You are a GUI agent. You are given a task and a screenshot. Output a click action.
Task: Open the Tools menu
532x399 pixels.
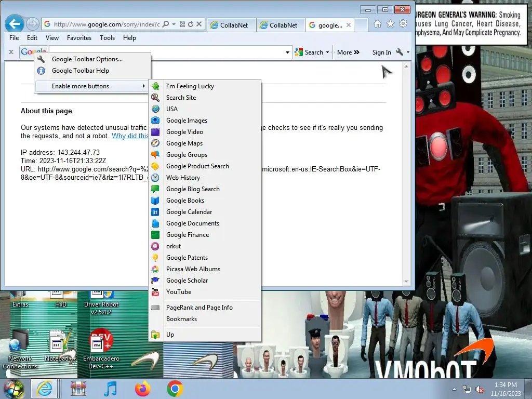(107, 37)
